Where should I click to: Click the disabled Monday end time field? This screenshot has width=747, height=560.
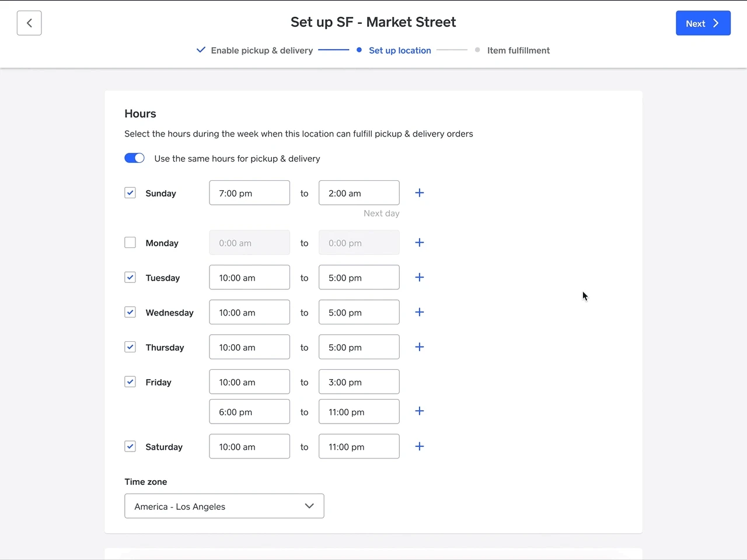tap(359, 243)
